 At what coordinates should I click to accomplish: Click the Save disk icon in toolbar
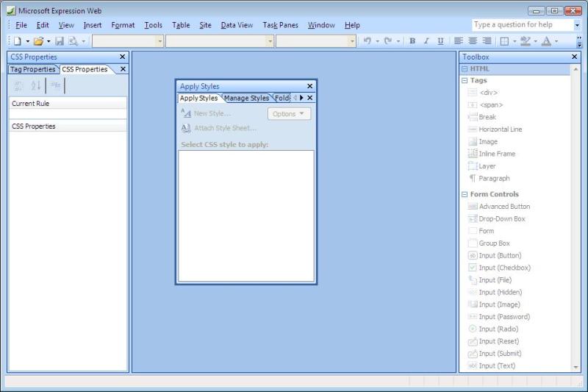coord(60,41)
